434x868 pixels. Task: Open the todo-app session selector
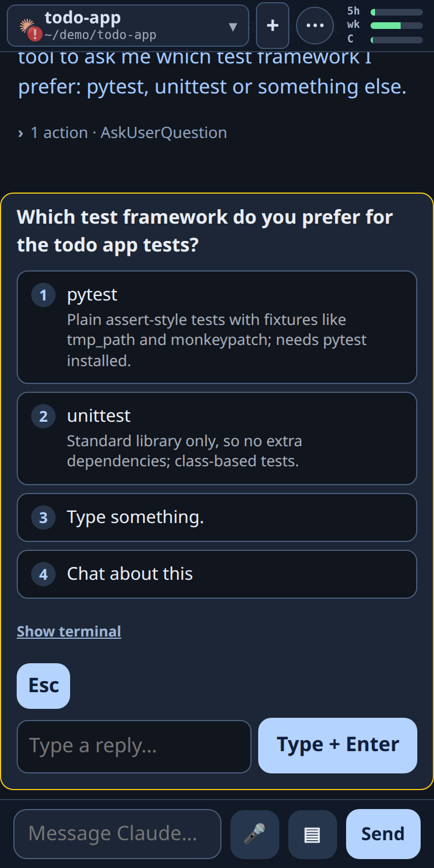tap(128, 26)
